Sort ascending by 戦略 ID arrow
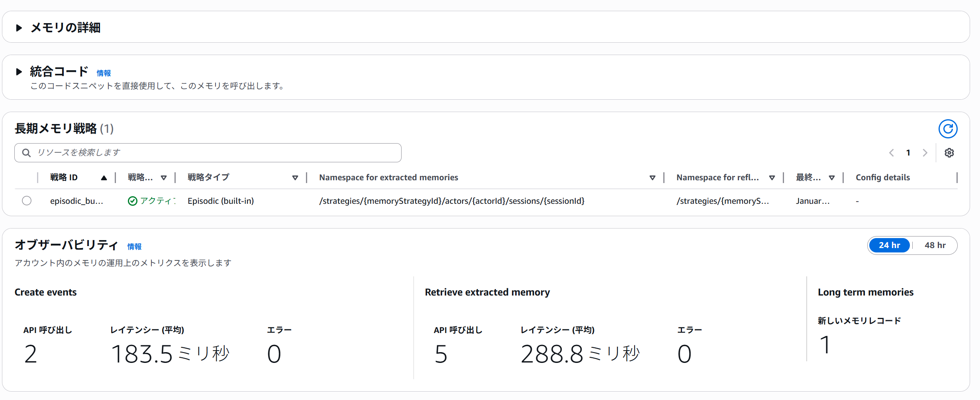Image resolution: width=980 pixels, height=400 pixels. click(104, 178)
